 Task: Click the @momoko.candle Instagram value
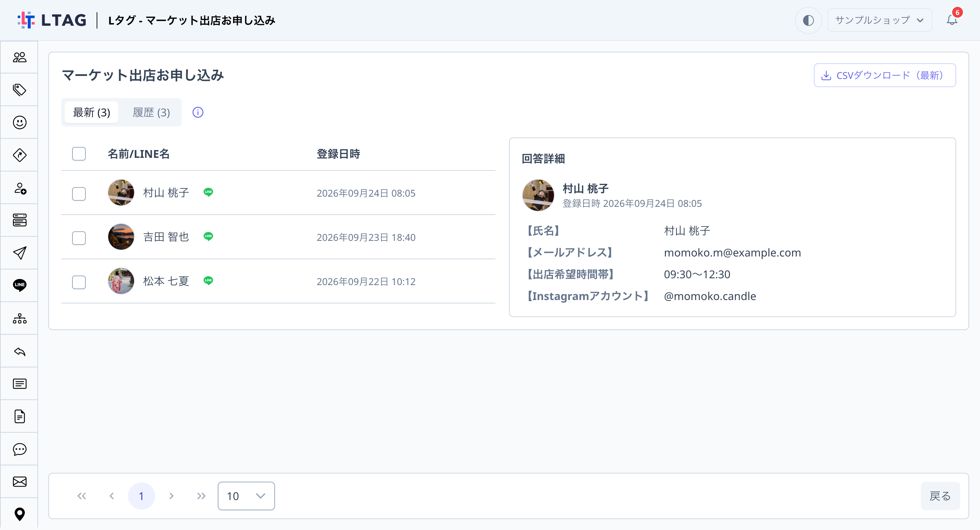pos(710,296)
